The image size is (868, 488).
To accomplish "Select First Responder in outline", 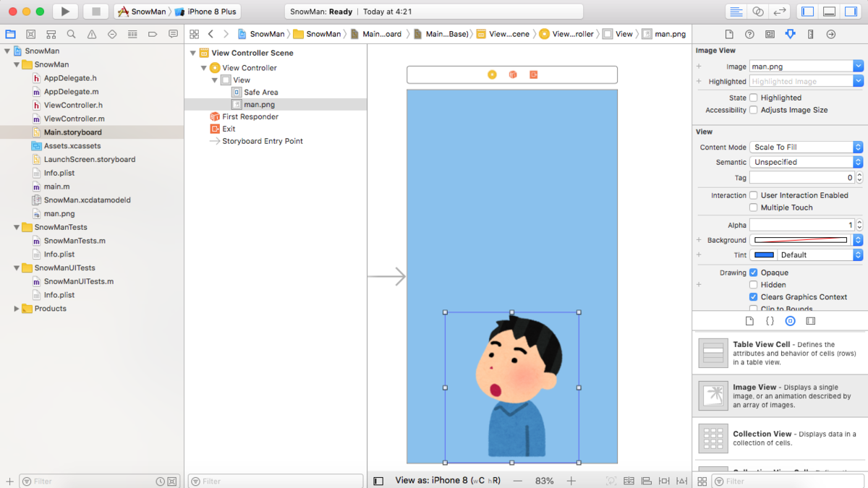I will click(250, 116).
